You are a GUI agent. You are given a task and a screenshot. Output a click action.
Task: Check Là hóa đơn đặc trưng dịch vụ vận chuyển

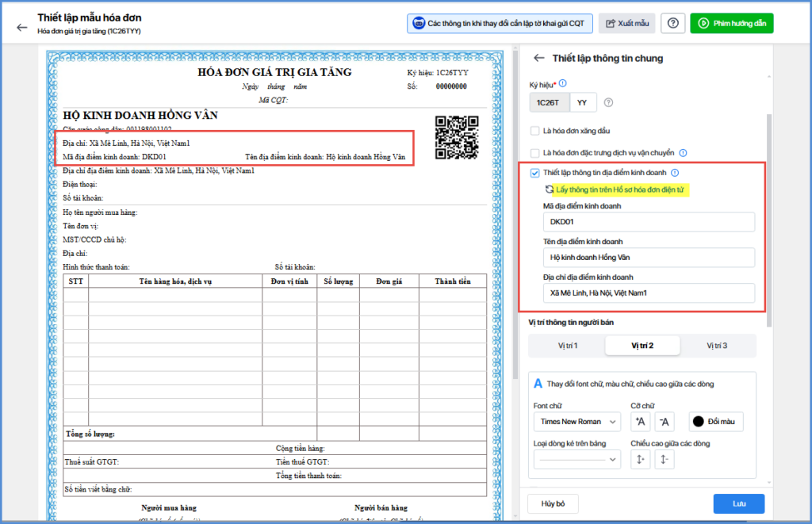(x=535, y=153)
